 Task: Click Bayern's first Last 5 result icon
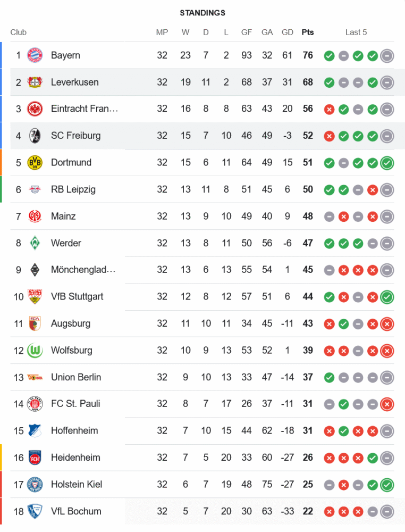[x=330, y=55]
